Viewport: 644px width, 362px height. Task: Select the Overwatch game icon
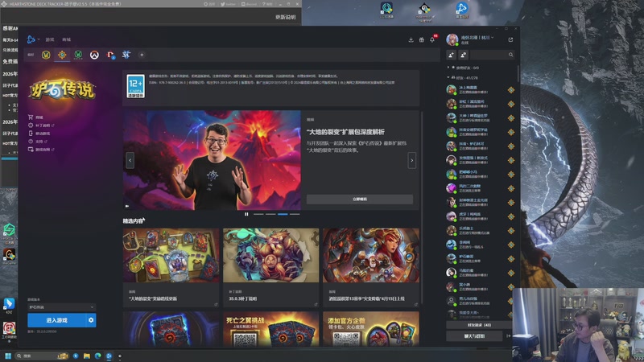tap(94, 55)
